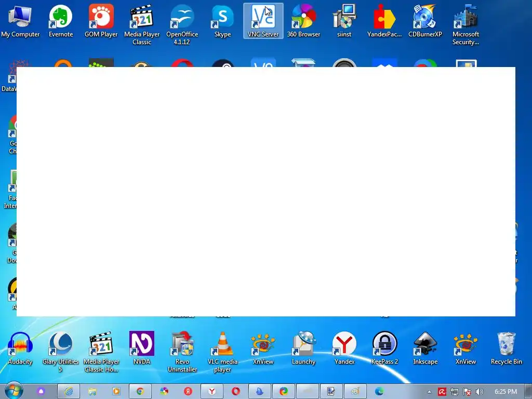Select the YandexPac... desktop icon

coord(384,21)
